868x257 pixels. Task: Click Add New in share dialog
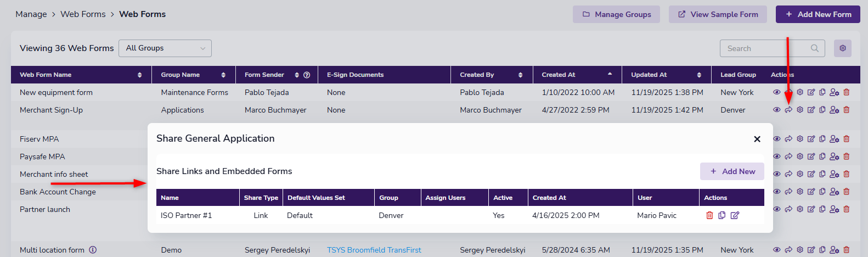732,171
